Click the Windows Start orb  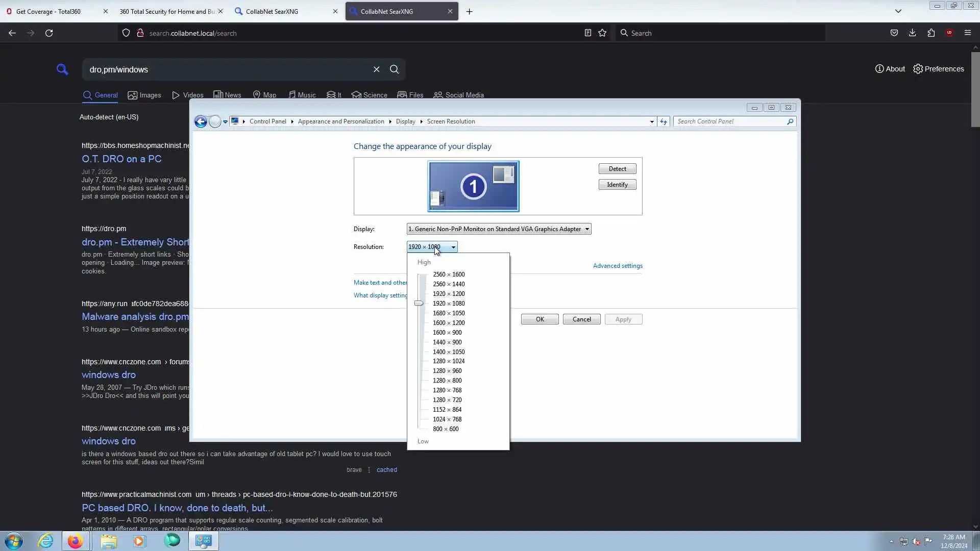14,541
